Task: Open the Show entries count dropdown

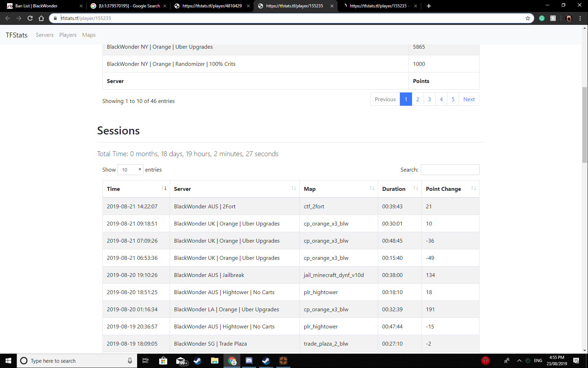Action: click(130, 170)
